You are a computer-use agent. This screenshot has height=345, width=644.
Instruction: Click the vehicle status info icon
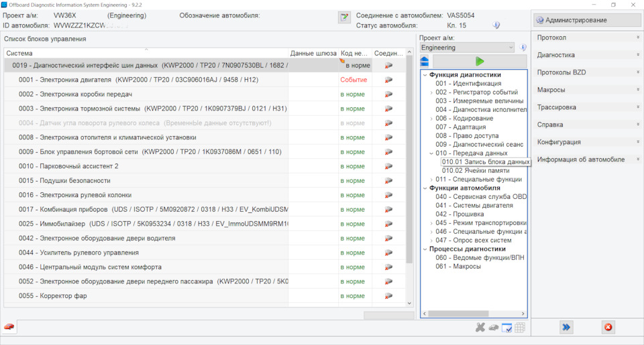tap(496, 25)
